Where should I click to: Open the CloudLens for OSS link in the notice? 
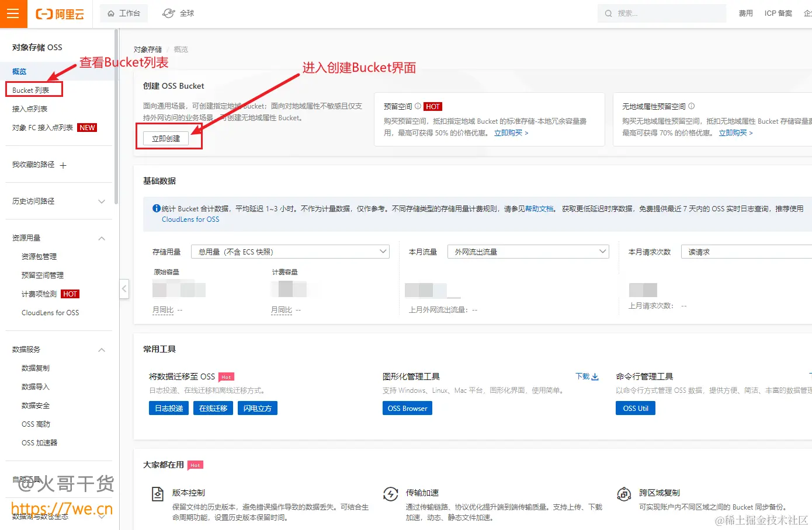tap(190, 219)
